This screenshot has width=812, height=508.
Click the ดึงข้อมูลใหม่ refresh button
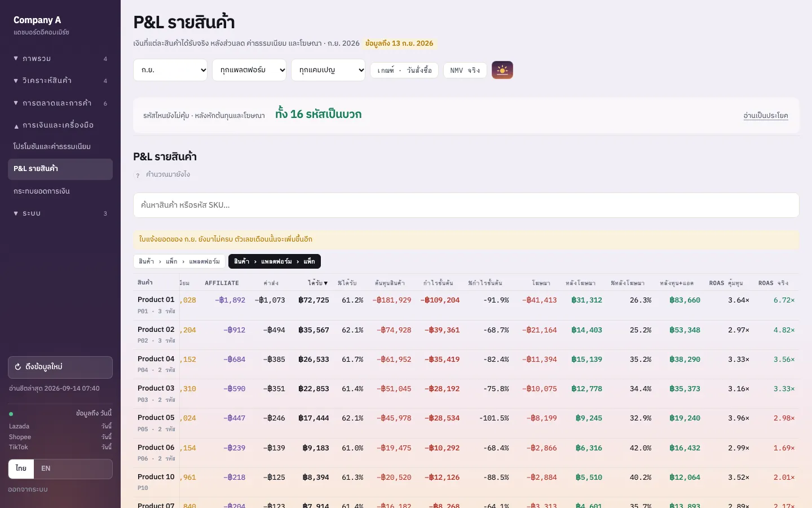60,367
